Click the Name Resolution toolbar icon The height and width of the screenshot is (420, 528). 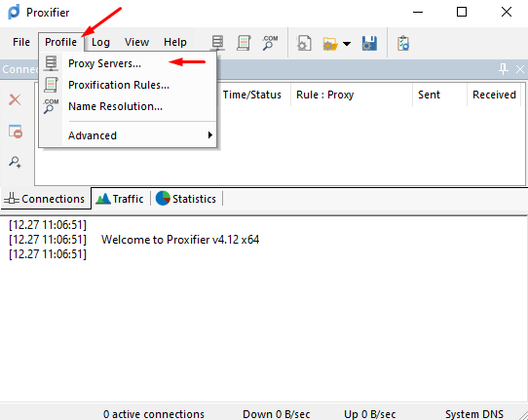click(x=270, y=43)
